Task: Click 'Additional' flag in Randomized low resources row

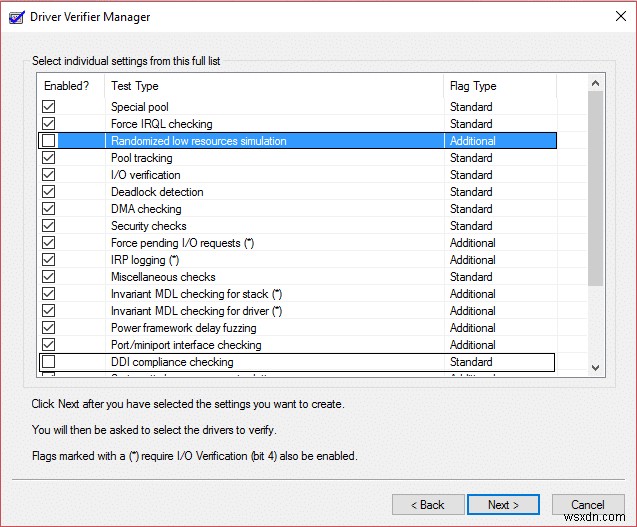Action: [473, 141]
